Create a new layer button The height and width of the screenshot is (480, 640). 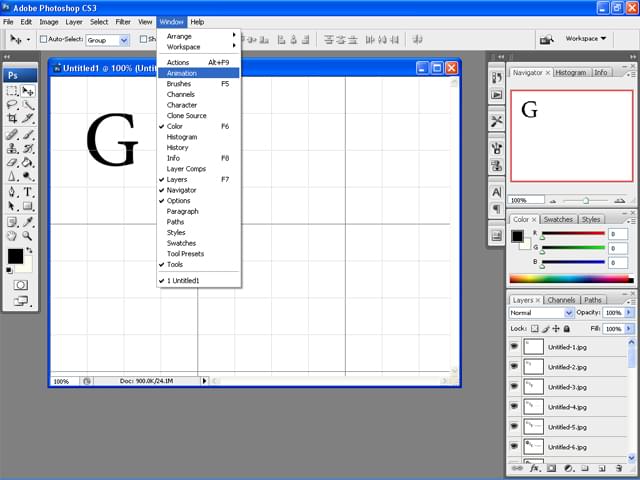click(602, 468)
